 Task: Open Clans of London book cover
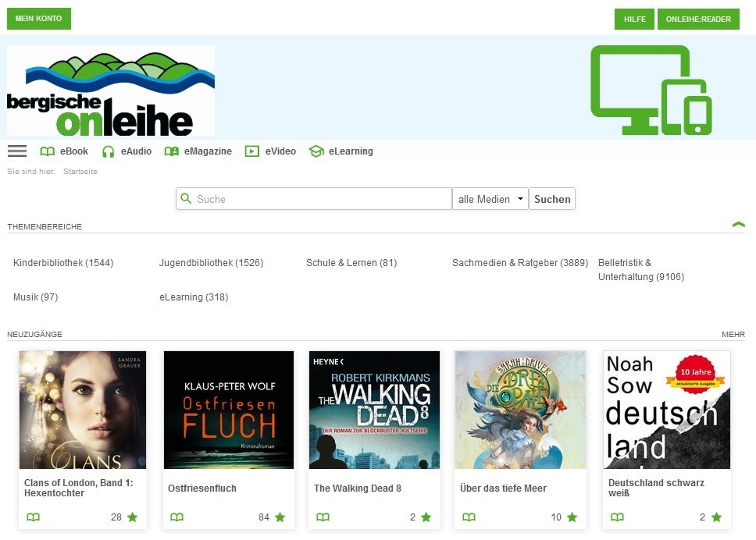83,410
